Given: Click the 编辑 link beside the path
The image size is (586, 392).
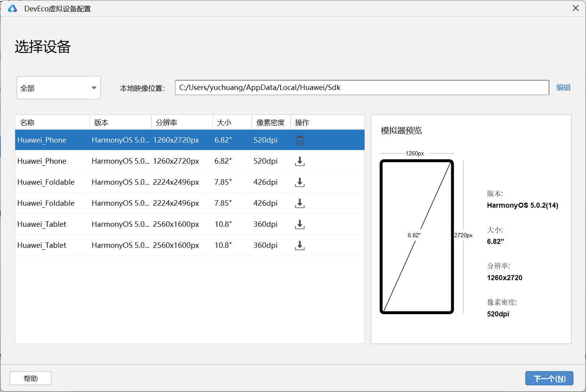Looking at the screenshot, I should 563,88.
